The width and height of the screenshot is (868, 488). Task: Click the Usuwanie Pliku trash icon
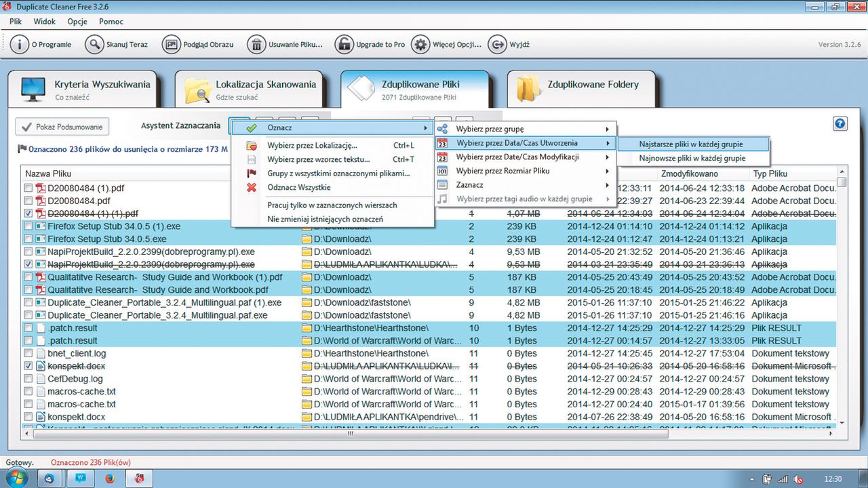pyautogui.click(x=256, y=45)
